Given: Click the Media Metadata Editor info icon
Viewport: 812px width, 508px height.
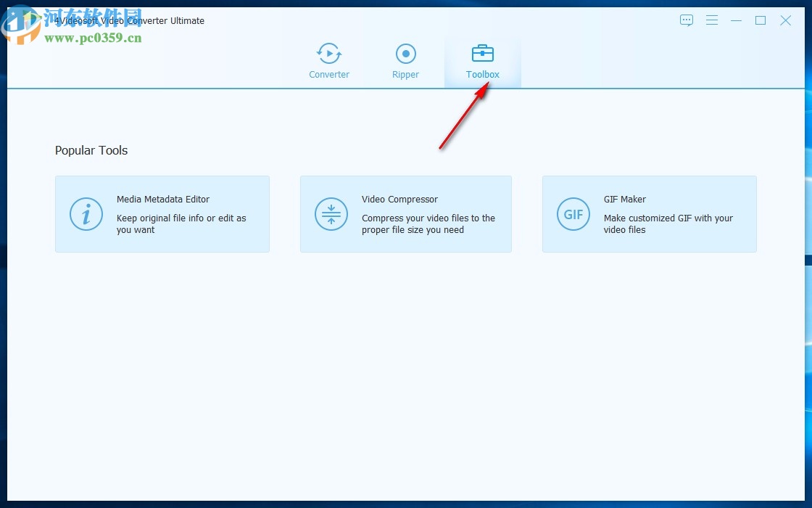Looking at the screenshot, I should click(x=86, y=214).
